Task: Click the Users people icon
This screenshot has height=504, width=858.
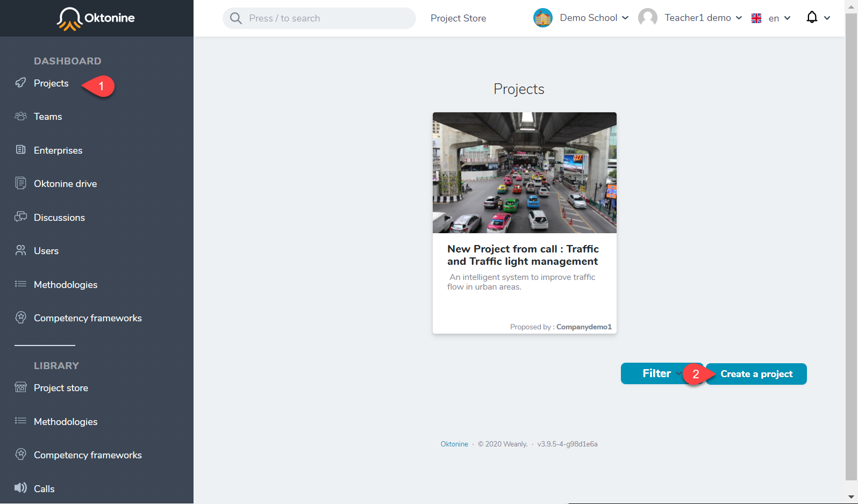Action: click(20, 250)
